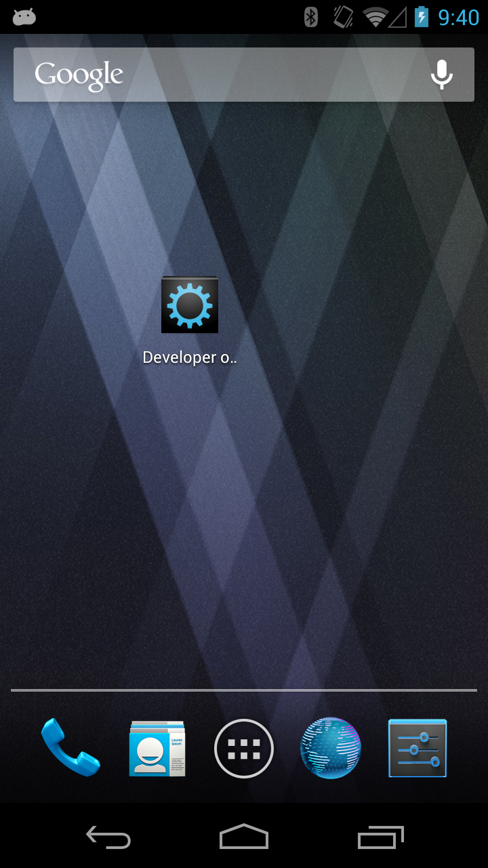Click inside the Google search bar
The image size is (488, 868).
[271, 75]
